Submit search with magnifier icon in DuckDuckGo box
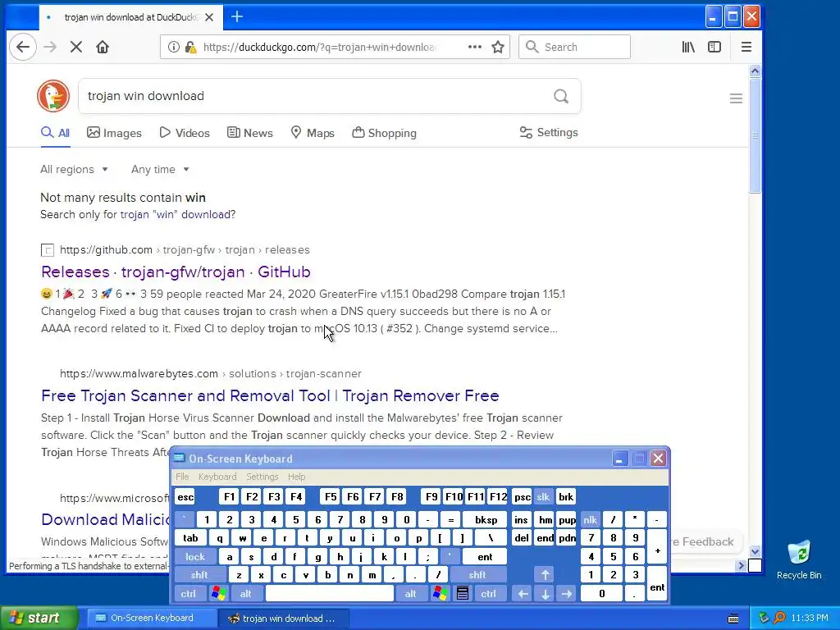 561,97
